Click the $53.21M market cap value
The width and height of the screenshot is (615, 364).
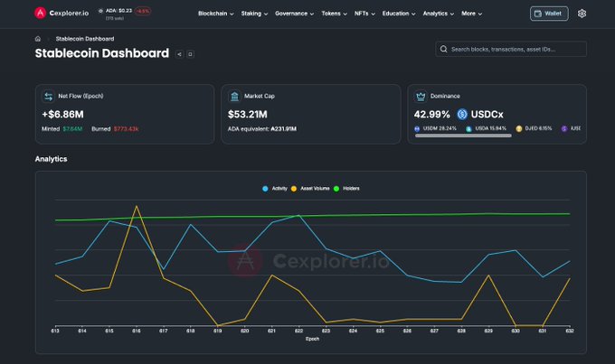point(248,115)
